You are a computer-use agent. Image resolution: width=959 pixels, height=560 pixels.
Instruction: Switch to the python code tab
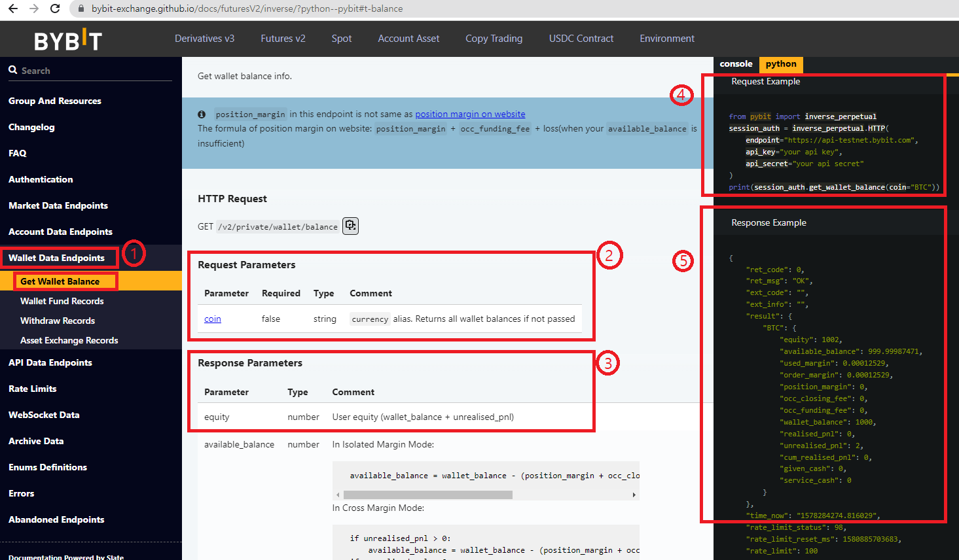tap(781, 64)
